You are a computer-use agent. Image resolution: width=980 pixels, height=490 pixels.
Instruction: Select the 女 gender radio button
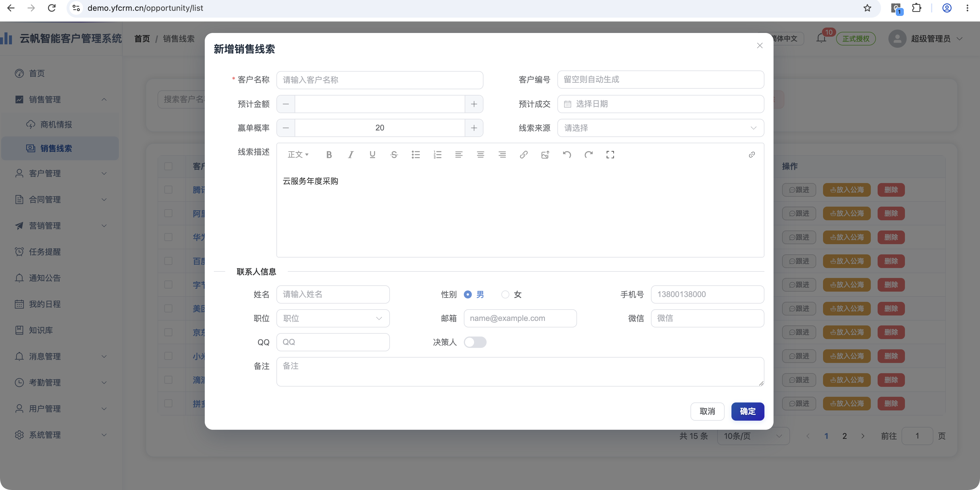tap(505, 295)
